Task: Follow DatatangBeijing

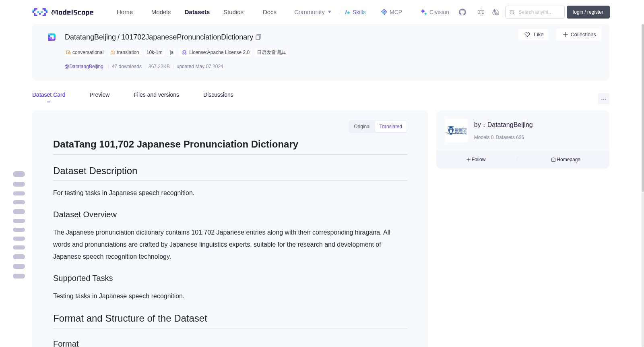Action: click(x=476, y=160)
